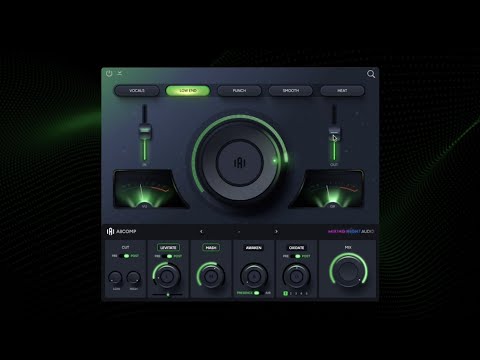This screenshot has width=480, height=360.
Task: Click the AI logo in the center dial
Action: (240, 163)
